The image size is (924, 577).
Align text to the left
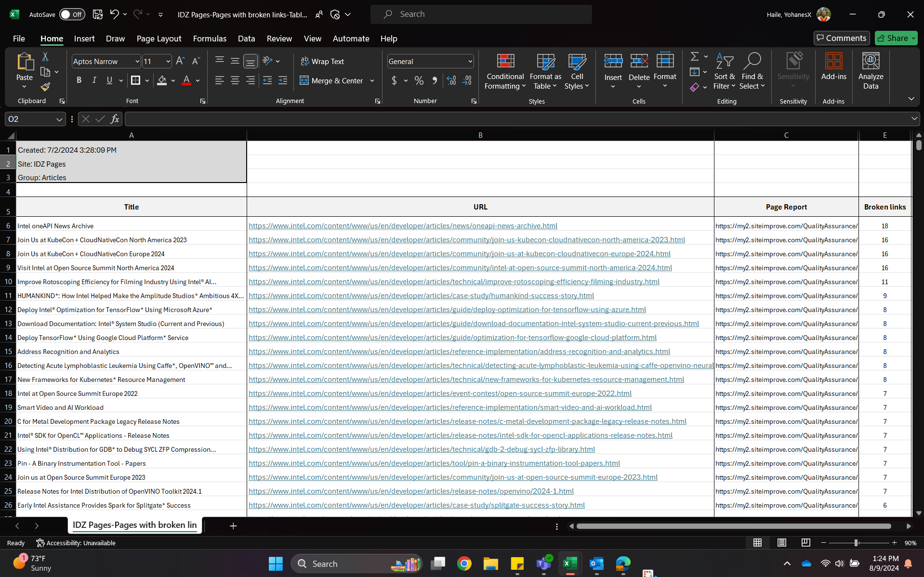tap(220, 80)
